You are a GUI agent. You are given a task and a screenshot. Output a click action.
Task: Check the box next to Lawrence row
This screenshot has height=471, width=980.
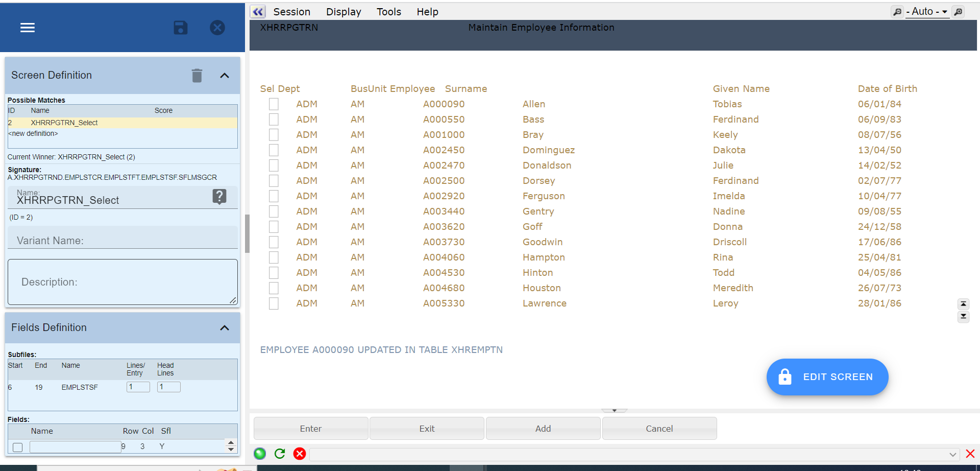pos(274,303)
